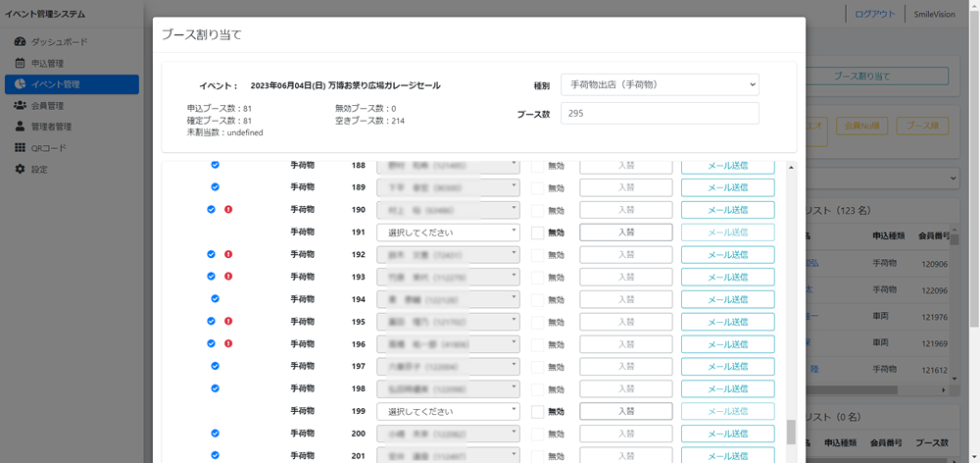Click red warning icon on booth 193
This screenshot has width=980, height=463.
click(228, 276)
